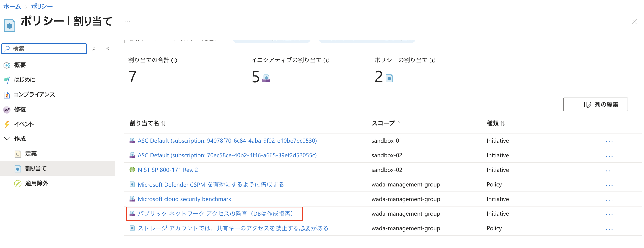Open ellipsis menu for パブリック ネットワーク row
Image resolution: width=644 pixels, height=248 pixels.
coord(609,214)
